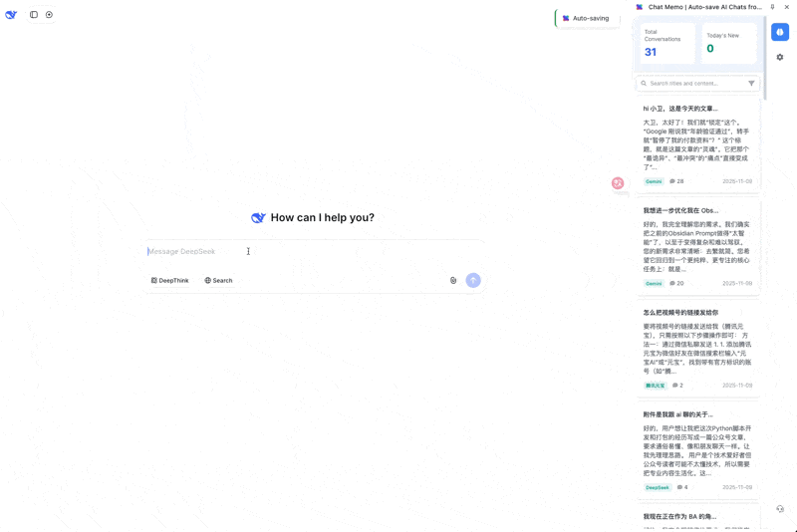The height and width of the screenshot is (532, 797).
Task: Enable DeepThink mode
Action: point(169,281)
